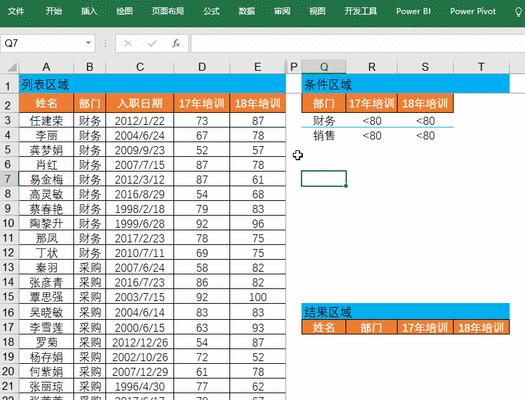Screen dimensions: 525x400
Task: Select column D header
Action: 202,67
